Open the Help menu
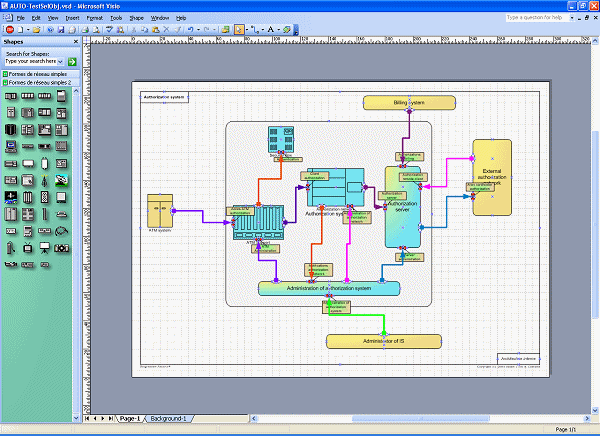 [x=181, y=18]
